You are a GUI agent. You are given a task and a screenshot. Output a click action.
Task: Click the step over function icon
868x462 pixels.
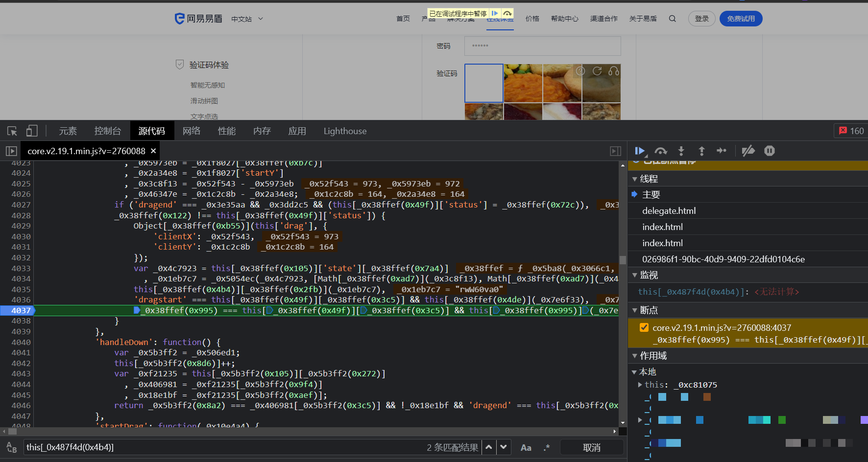click(661, 151)
